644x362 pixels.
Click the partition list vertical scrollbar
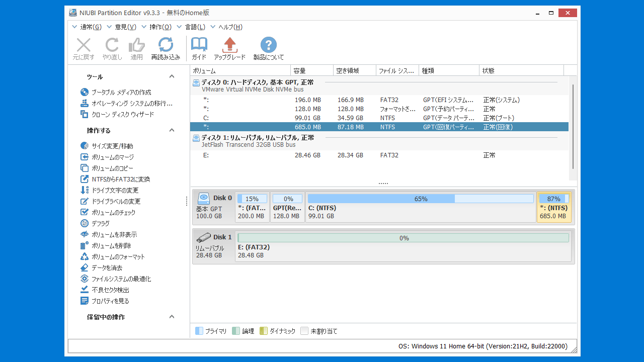point(573,127)
